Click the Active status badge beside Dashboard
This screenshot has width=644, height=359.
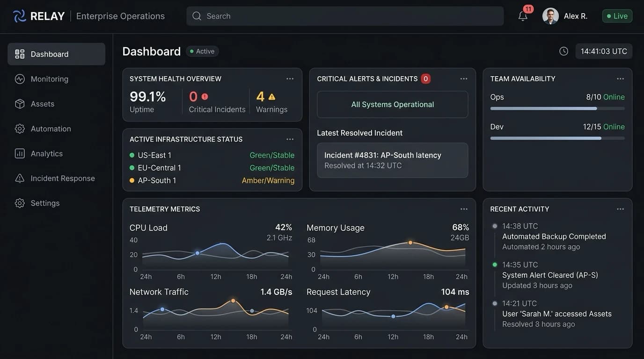tap(202, 51)
